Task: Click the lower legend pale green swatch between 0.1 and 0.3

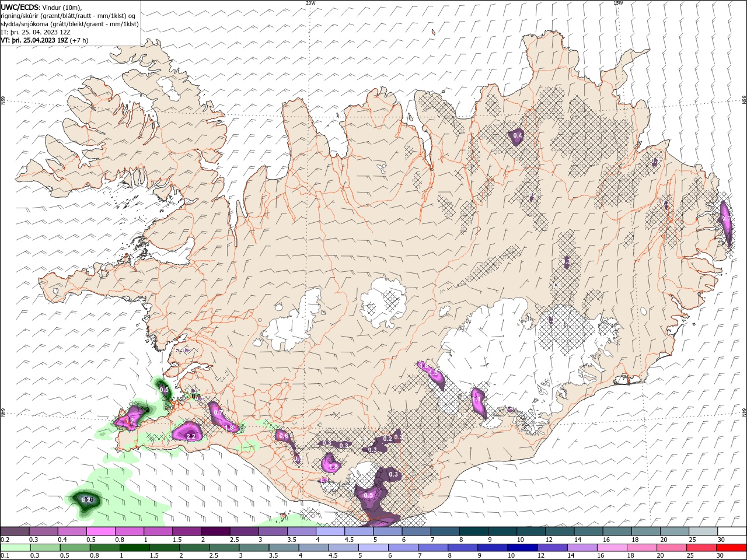Action: [15, 548]
